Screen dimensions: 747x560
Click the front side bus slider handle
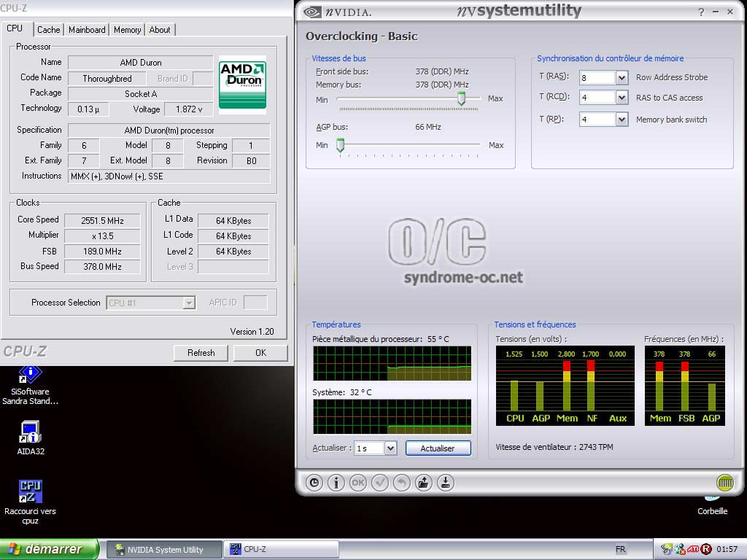click(461, 98)
